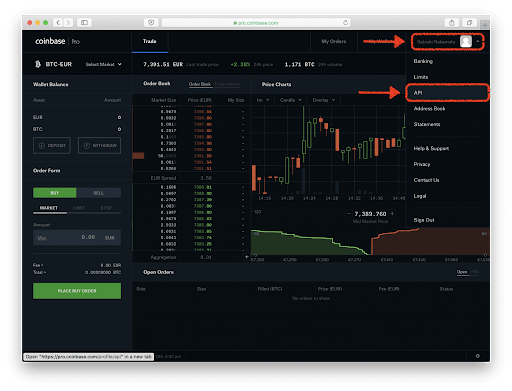Toggle the Safari sidebar button

tap(84, 23)
